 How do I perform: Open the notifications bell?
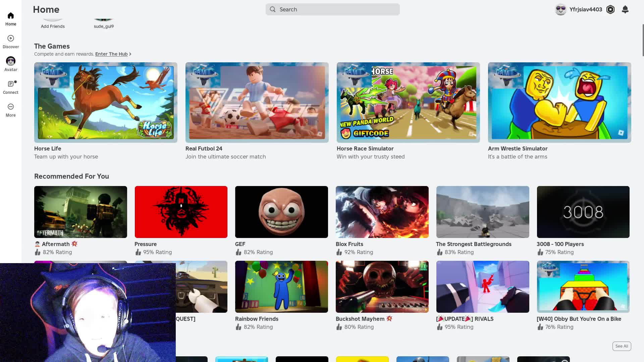625,9
